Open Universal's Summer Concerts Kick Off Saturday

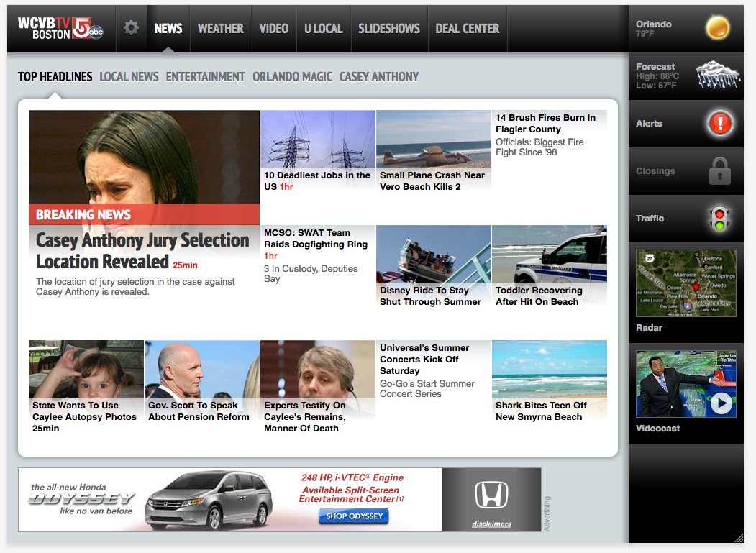(x=424, y=359)
